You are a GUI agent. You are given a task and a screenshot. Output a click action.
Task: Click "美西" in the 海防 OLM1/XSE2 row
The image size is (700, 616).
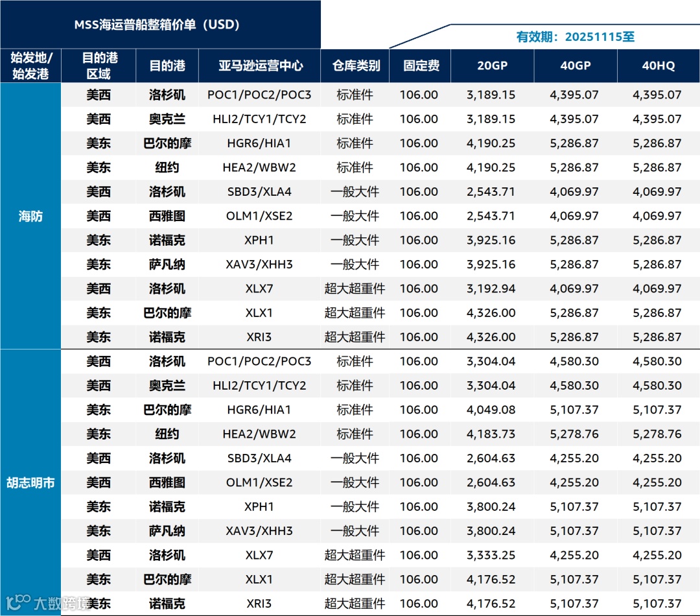99,216
